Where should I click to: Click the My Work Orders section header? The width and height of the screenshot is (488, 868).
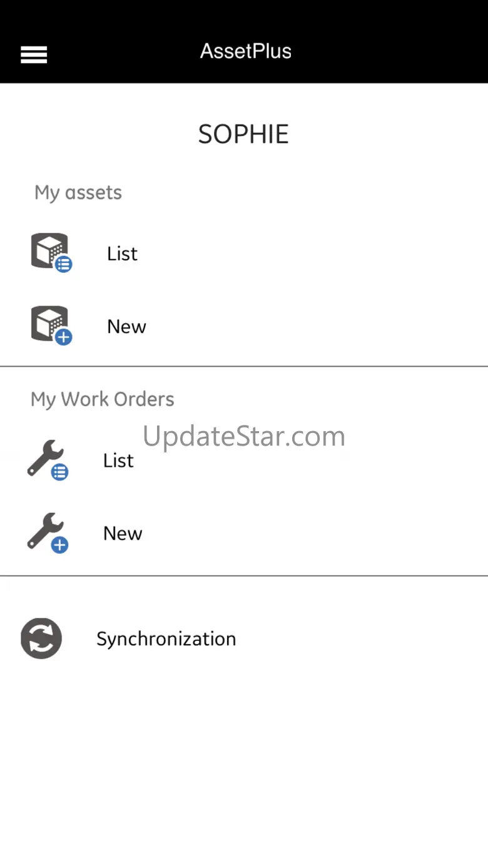point(103,399)
